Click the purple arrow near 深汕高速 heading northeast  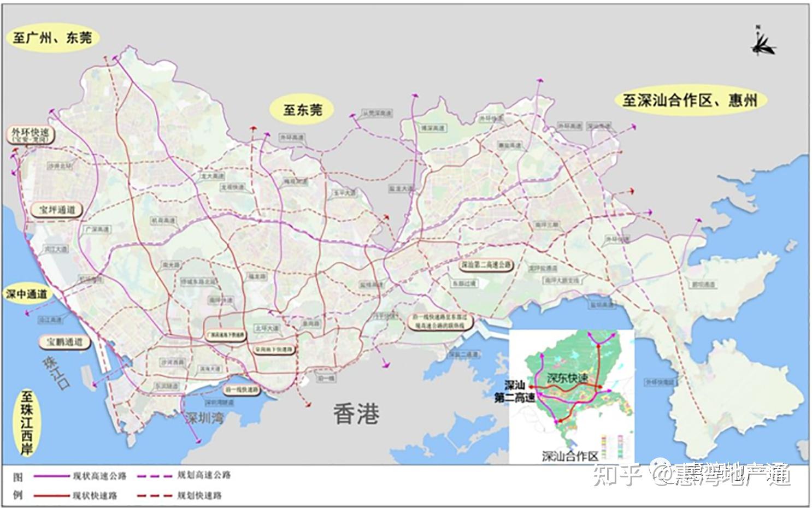click(x=634, y=127)
